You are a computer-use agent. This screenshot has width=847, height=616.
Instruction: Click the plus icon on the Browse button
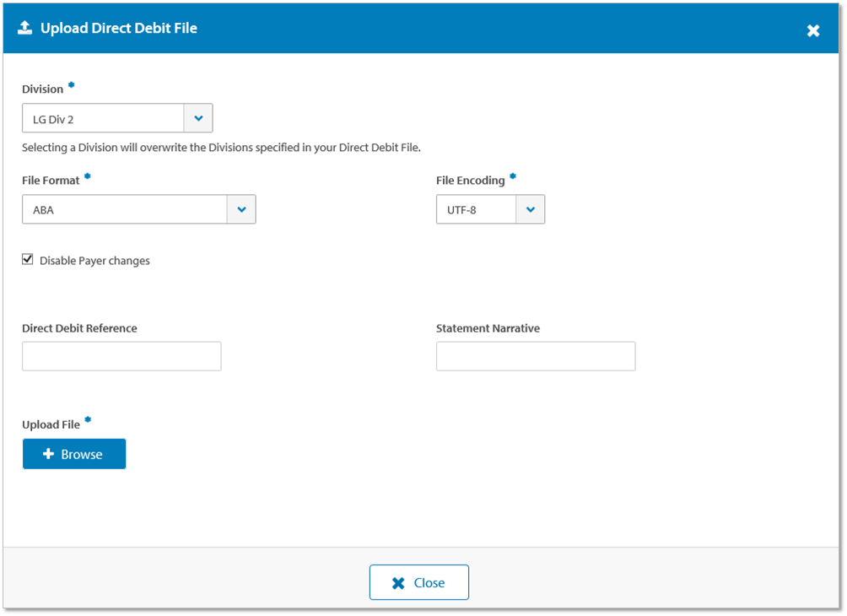pyautogui.click(x=48, y=454)
